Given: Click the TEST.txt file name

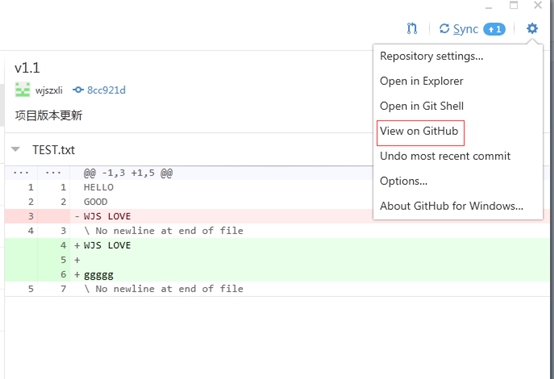Looking at the screenshot, I should (x=54, y=150).
